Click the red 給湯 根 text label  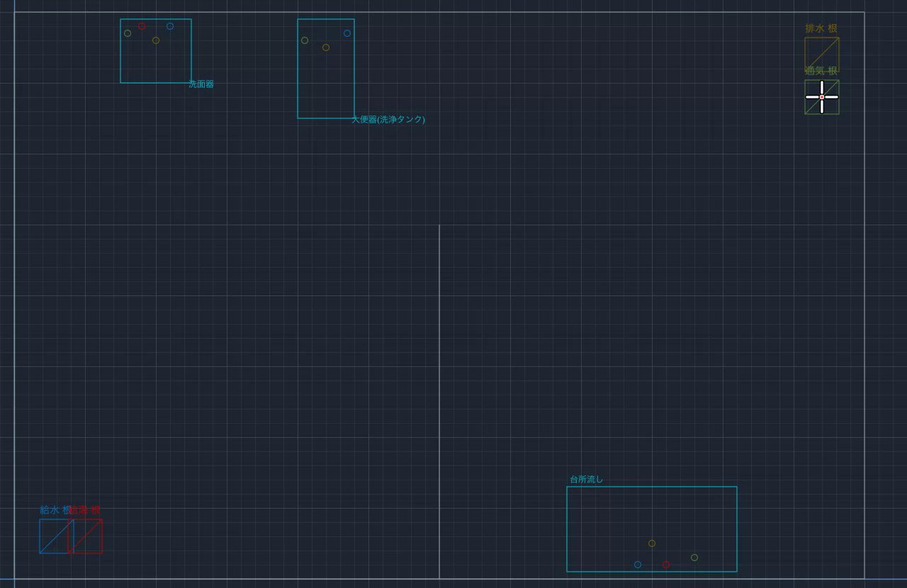(85, 510)
